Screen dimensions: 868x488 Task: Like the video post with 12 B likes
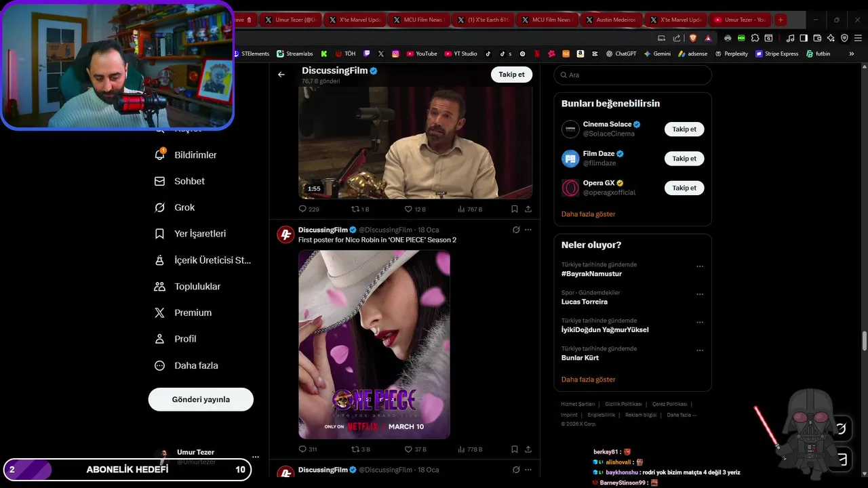pos(415,209)
